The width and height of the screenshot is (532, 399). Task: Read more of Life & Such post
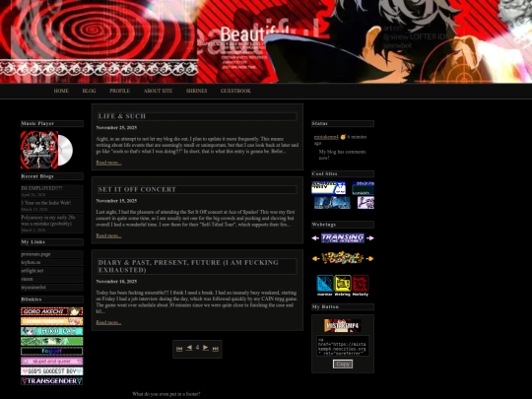click(108, 163)
